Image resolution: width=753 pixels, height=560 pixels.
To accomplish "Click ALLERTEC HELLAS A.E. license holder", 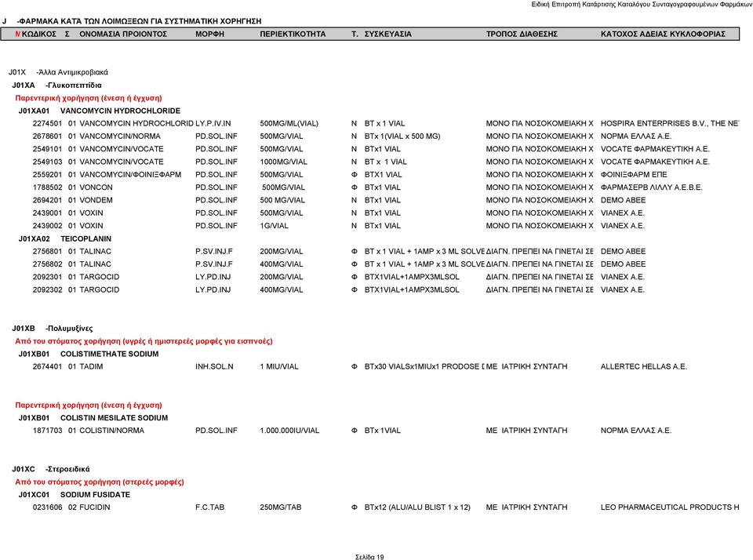I will (x=643, y=366).
